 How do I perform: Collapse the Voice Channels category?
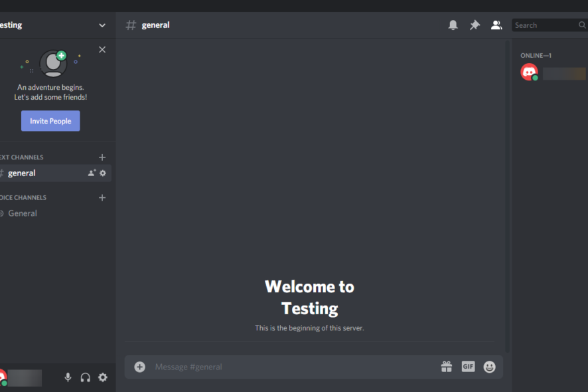point(23,197)
